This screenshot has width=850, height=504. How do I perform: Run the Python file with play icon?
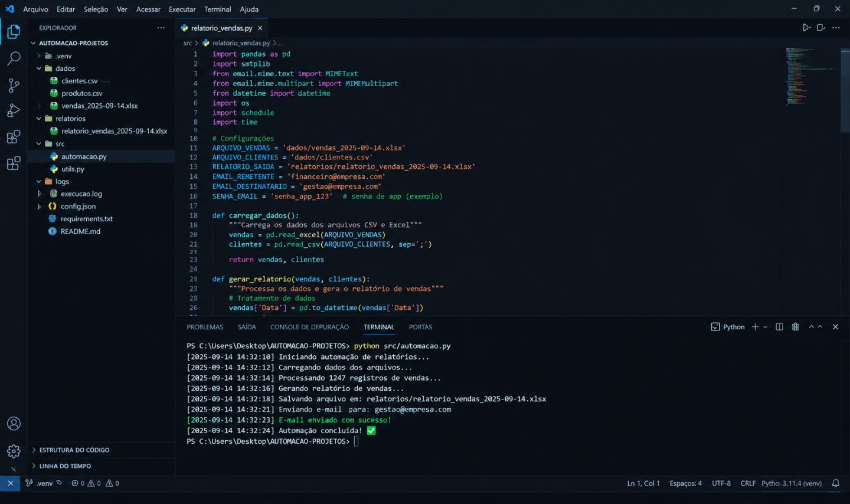tap(806, 28)
